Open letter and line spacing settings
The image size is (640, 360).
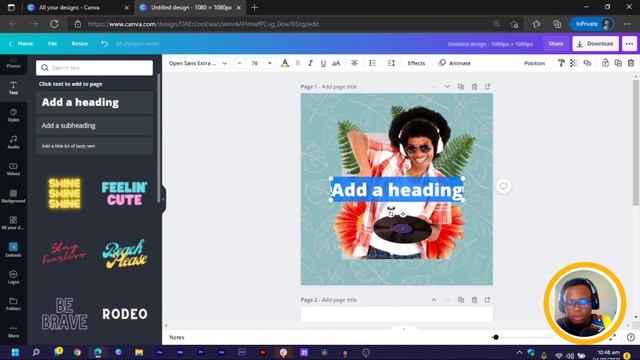391,63
